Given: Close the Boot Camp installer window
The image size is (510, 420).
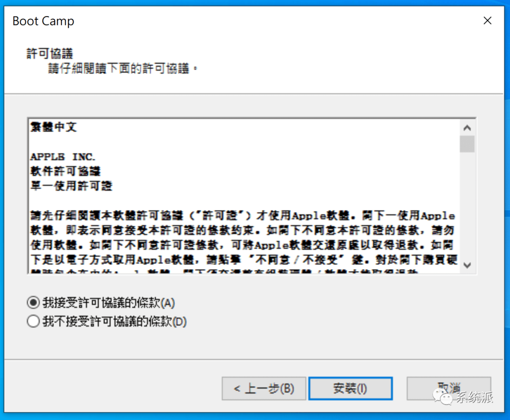Looking at the screenshot, I should pyautogui.click(x=487, y=21).
